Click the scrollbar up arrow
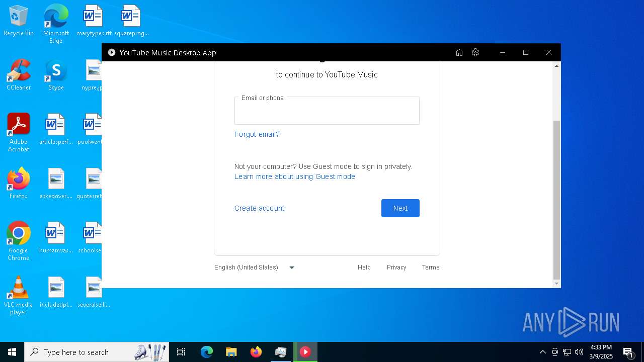Image resolution: width=644 pixels, height=362 pixels. pos(556,66)
